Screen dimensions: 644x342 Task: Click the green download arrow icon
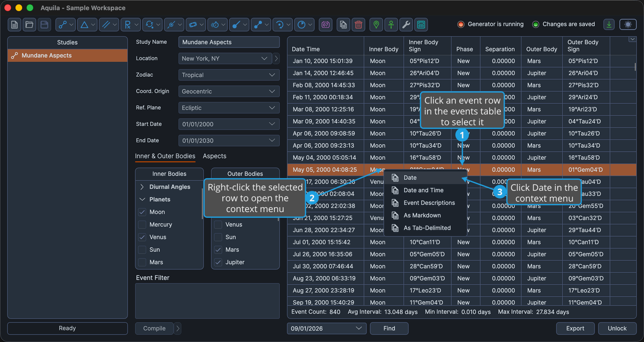pyautogui.click(x=609, y=25)
